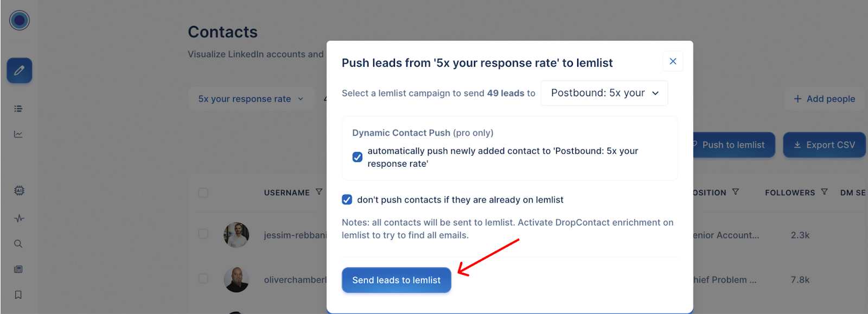The width and height of the screenshot is (868, 314).
Task: Click the AI chip icon in sidebar
Action: [x=19, y=191]
